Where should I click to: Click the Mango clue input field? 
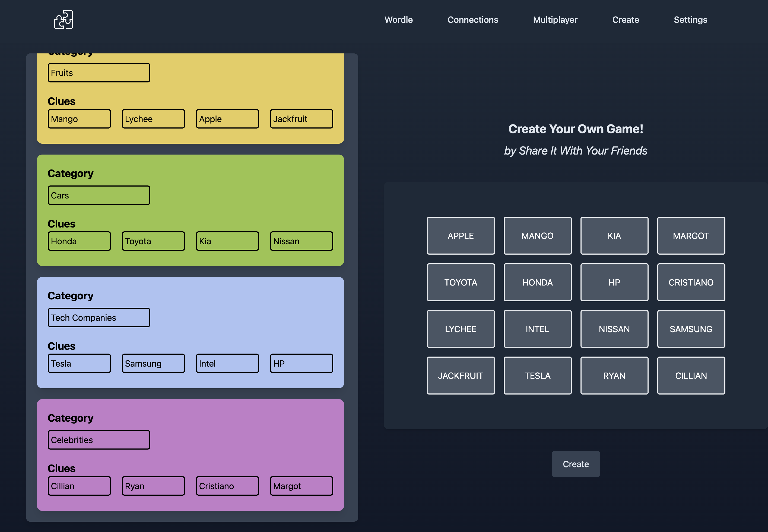click(79, 118)
